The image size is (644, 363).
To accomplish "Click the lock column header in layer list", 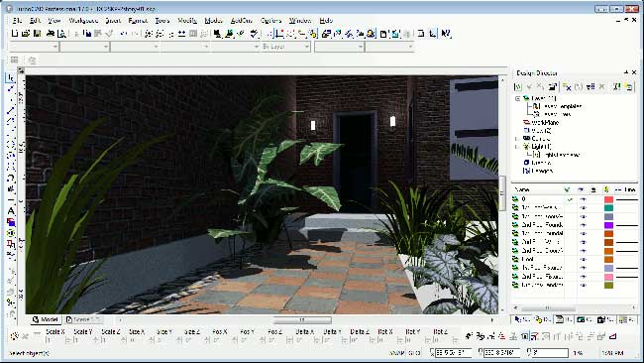I will 593,189.
